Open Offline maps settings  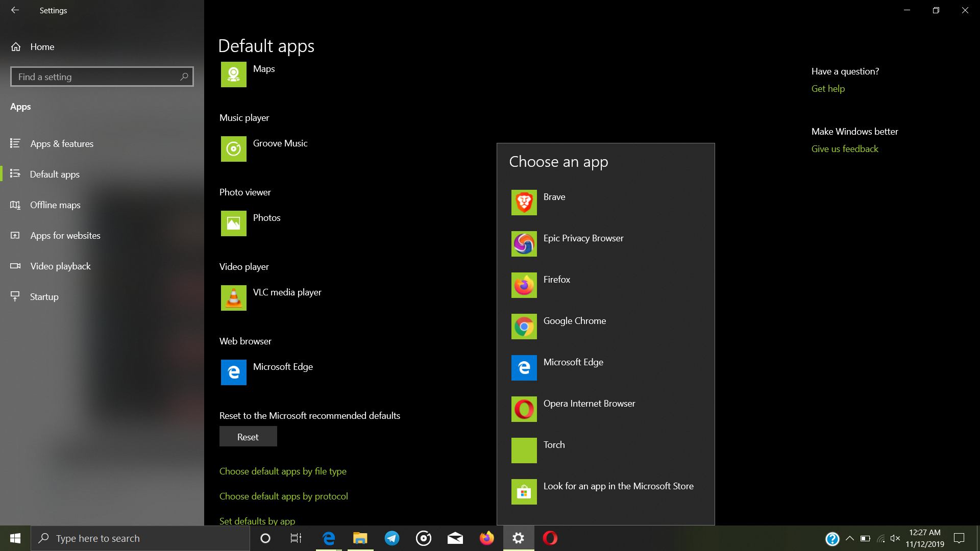pyautogui.click(x=102, y=205)
